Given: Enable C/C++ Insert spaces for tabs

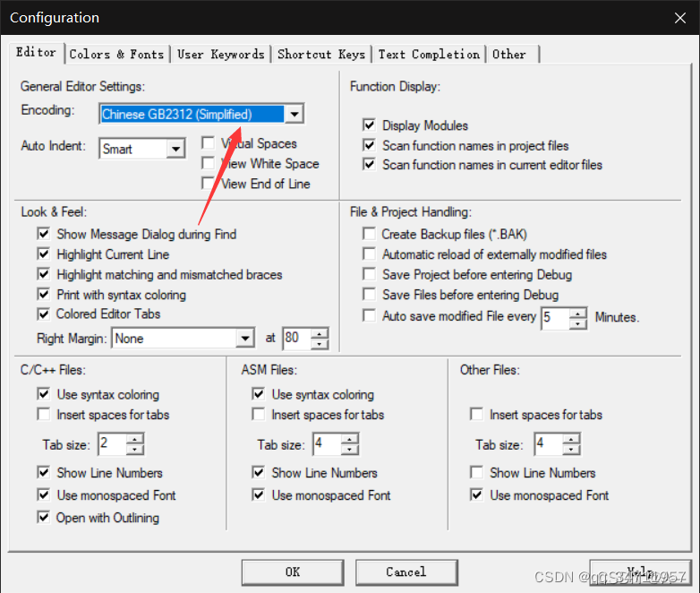Looking at the screenshot, I should [x=44, y=414].
